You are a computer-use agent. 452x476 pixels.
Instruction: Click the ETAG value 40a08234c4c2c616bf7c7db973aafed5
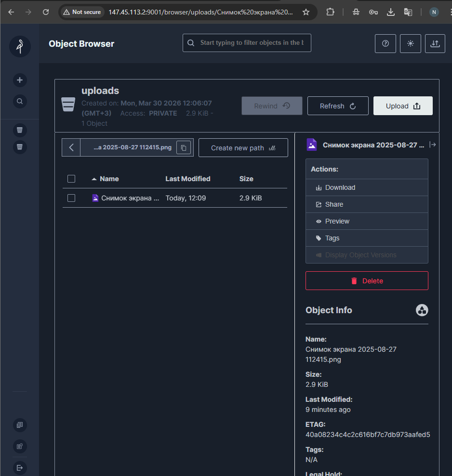coord(368,435)
